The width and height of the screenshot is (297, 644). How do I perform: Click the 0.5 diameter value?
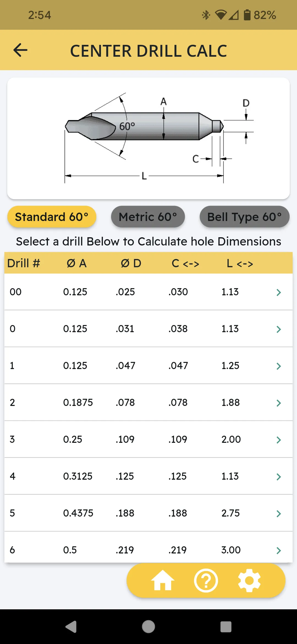pos(70,550)
